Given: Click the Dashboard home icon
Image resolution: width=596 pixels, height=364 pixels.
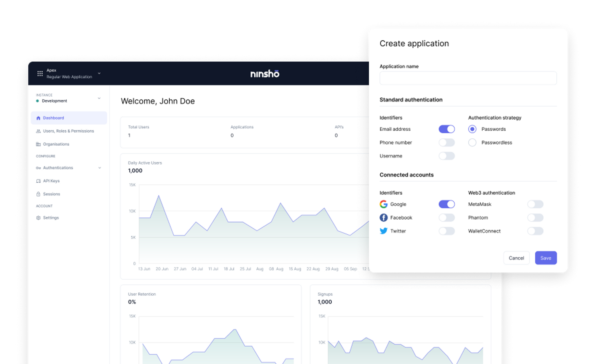Looking at the screenshot, I should [x=38, y=118].
